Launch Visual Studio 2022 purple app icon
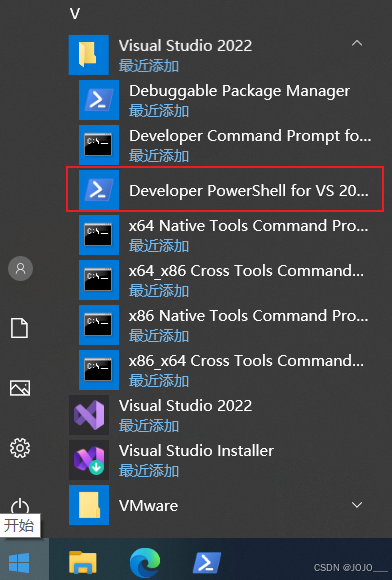Image resolution: width=392 pixels, height=580 pixels. 89,415
